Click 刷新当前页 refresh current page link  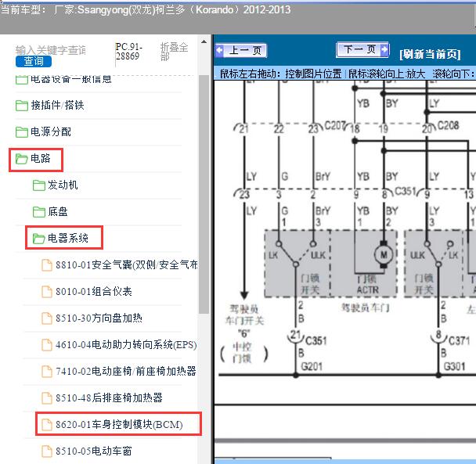pyautogui.click(x=430, y=54)
